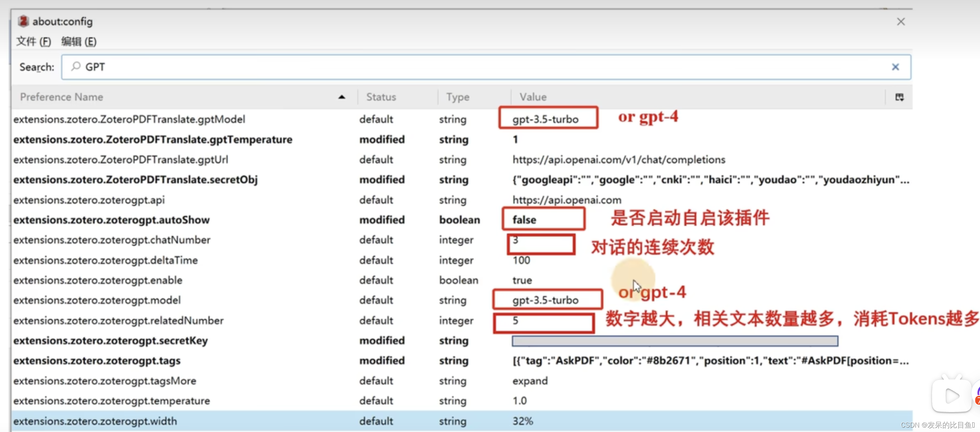
Task: Click gpt-3.5-turbo value of zoterogpt.model
Action: pyautogui.click(x=545, y=300)
